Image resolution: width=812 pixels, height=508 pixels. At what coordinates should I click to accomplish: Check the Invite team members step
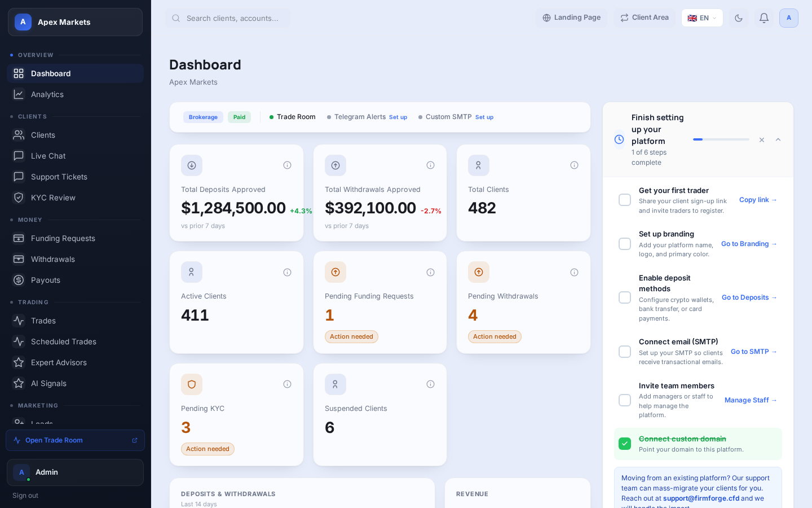coord(625,400)
